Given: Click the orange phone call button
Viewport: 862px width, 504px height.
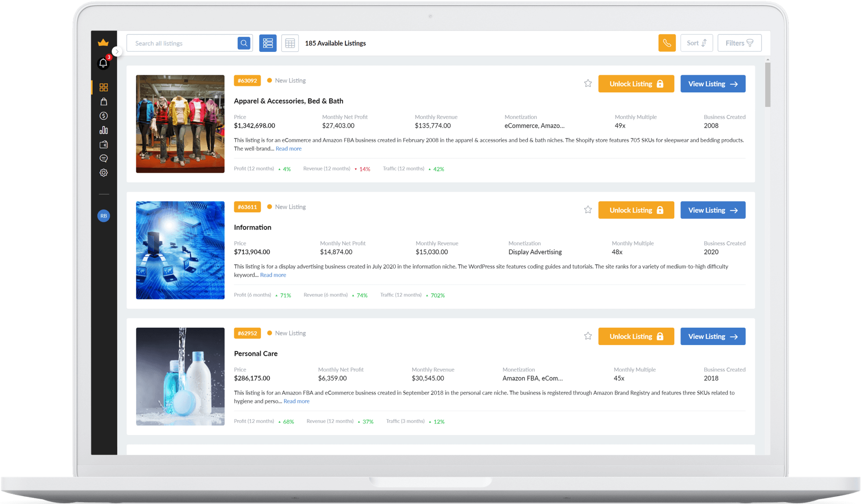Looking at the screenshot, I should 666,43.
